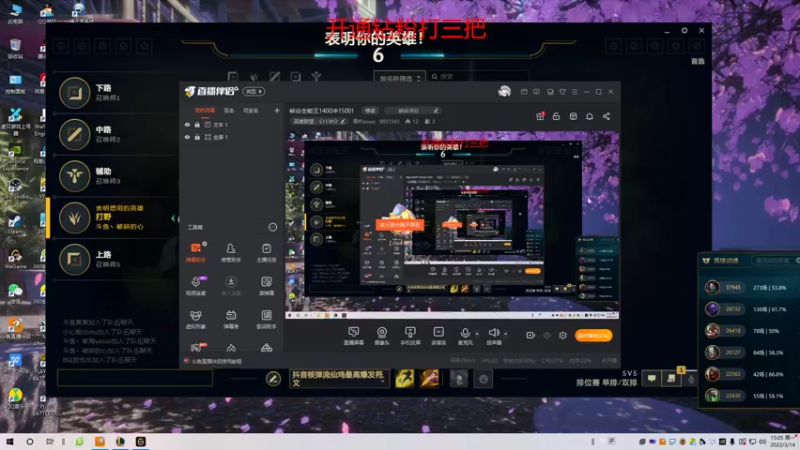Filter champions by the mid lane role icon

pos(274,77)
